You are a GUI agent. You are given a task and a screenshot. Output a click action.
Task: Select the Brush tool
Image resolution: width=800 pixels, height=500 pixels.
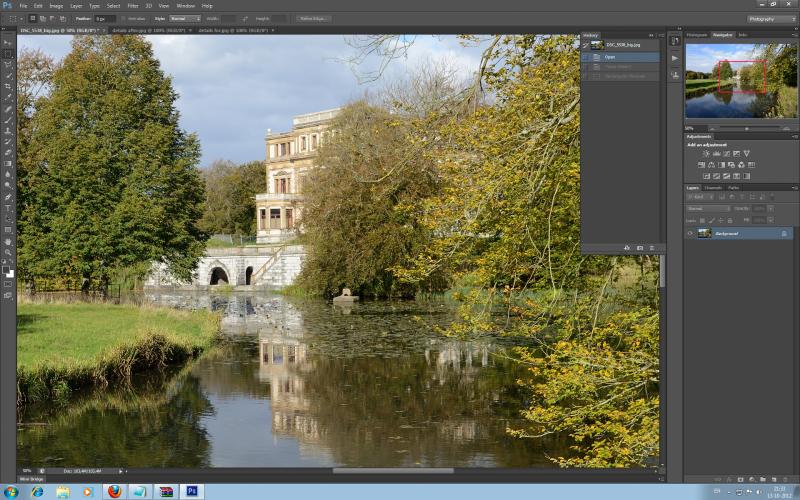(x=8, y=119)
